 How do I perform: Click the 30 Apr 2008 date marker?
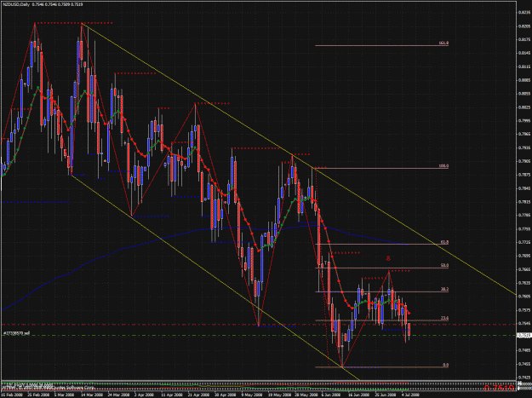click(x=225, y=395)
